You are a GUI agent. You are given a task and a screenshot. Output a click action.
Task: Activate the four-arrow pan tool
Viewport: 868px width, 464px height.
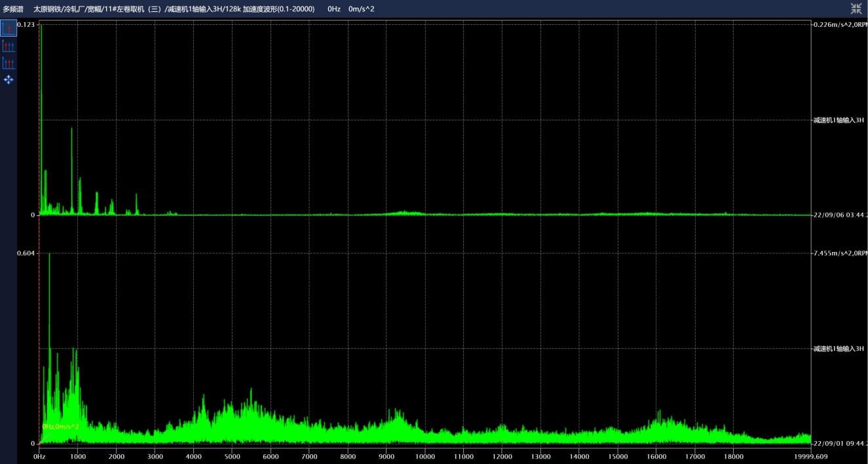coord(9,80)
